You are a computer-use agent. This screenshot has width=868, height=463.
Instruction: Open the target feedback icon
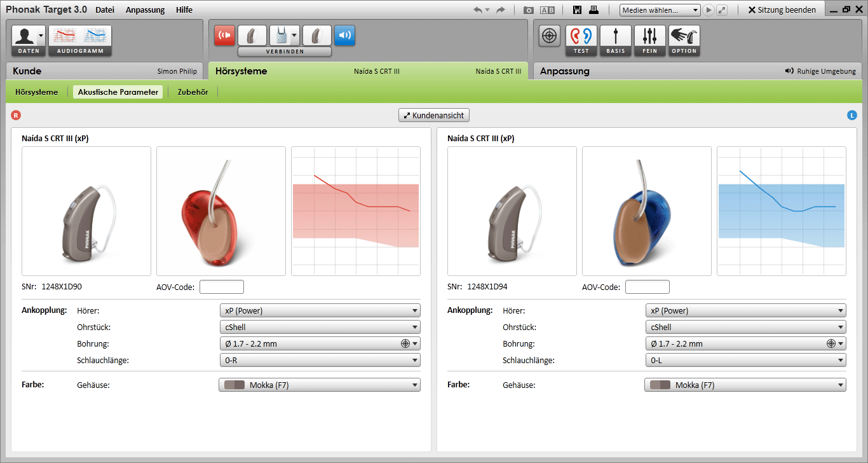pyautogui.click(x=550, y=36)
